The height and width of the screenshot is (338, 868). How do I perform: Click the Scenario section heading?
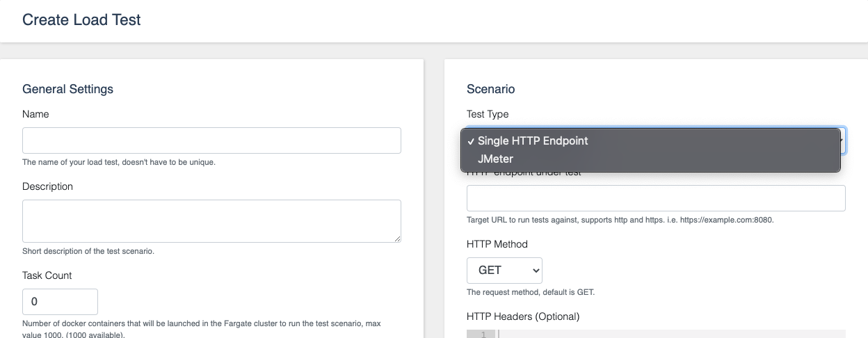(x=490, y=89)
